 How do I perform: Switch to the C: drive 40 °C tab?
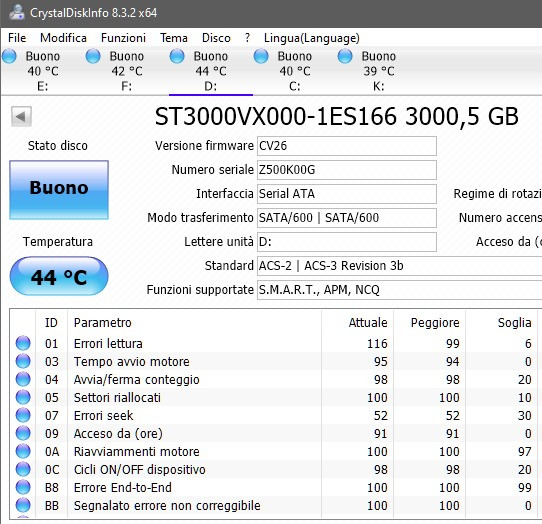pyautogui.click(x=295, y=71)
